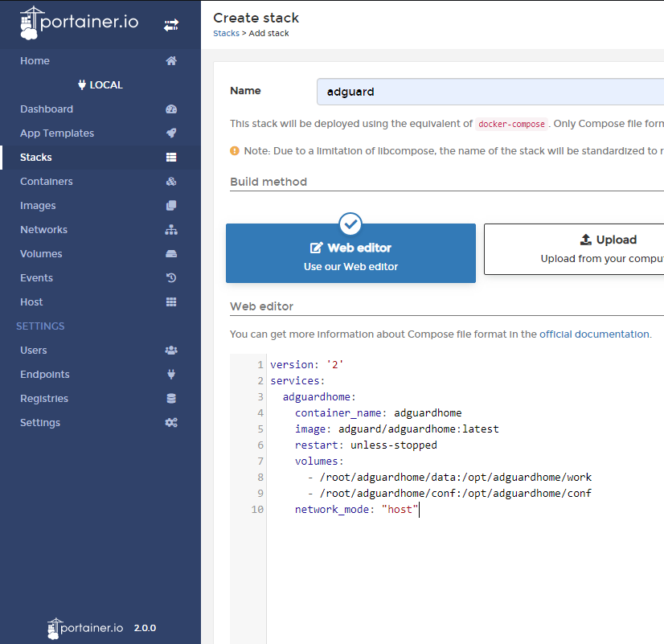
Task: Open the Home menu item
Action: tap(35, 60)
